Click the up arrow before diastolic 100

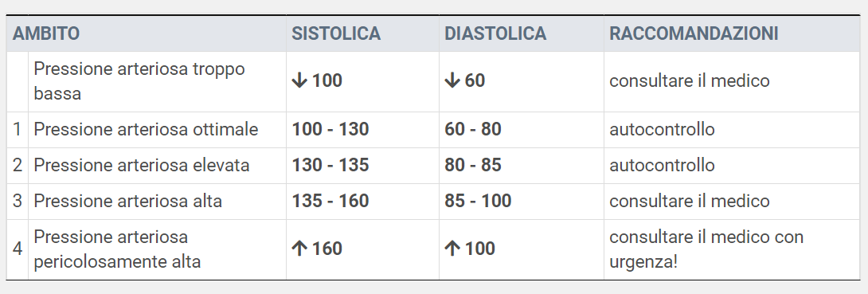(452, 249)
